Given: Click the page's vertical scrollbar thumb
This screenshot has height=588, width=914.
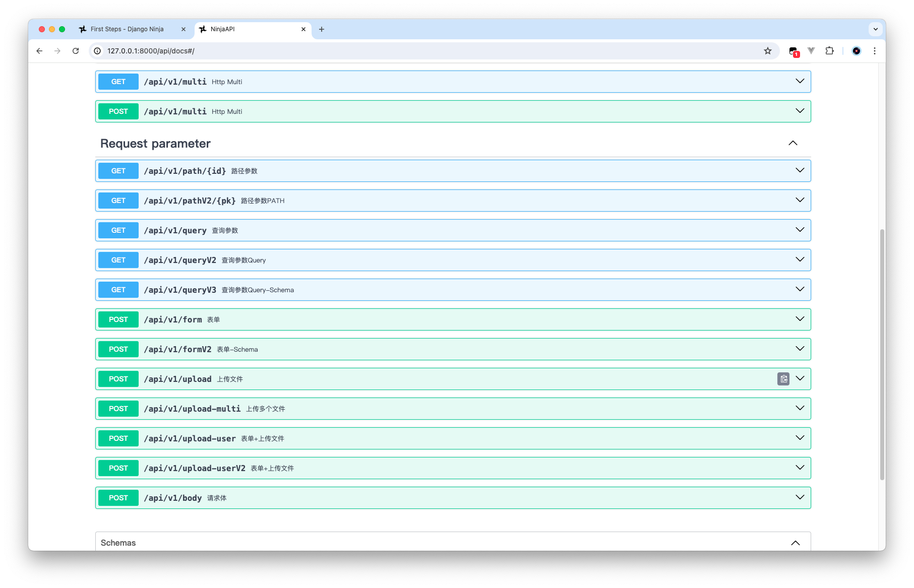Looking at the screenshot, I should click(x=882, y=355).
